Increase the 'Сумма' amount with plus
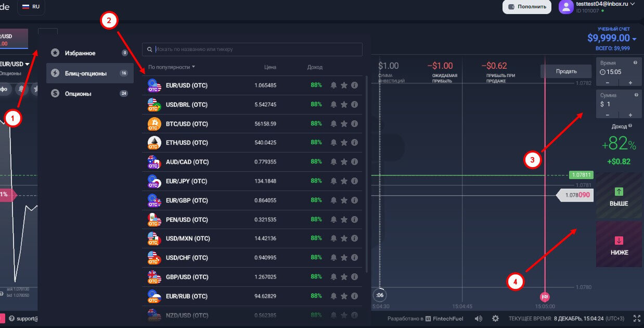This screenshot has height=328, width=644. 630,115
